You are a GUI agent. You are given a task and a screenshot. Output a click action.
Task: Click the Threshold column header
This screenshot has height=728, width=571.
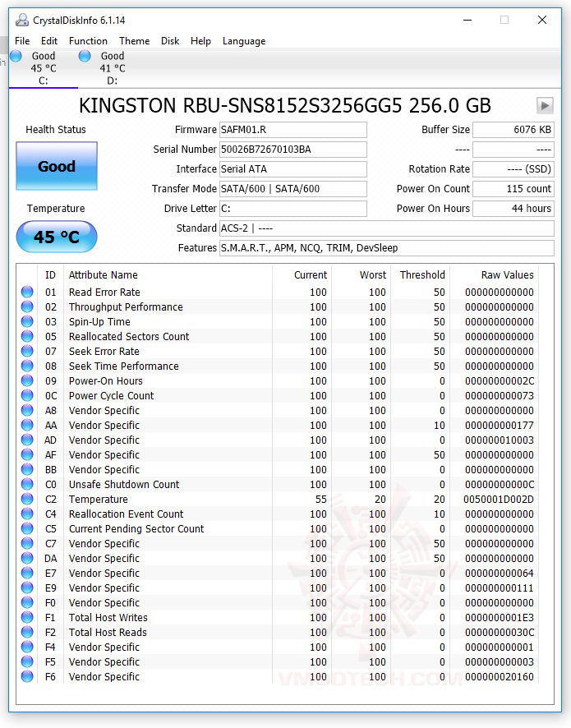point(422,275)
